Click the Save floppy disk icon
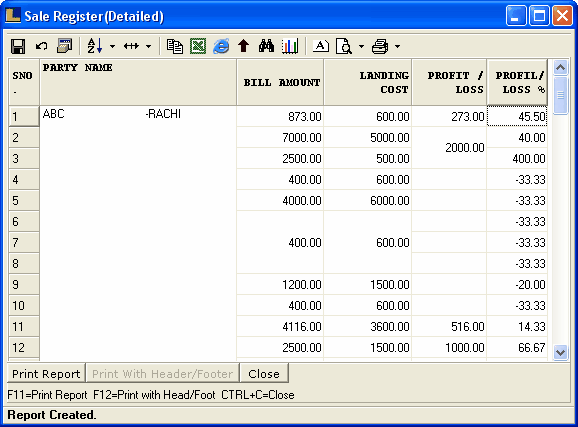 pos(18,46)
